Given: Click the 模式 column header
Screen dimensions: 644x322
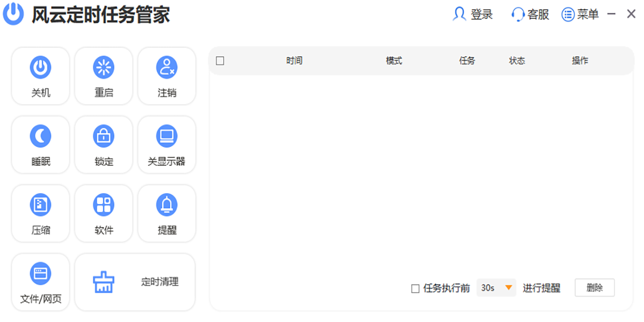Looking at the screenshot, I should click(x=394, y=61).
